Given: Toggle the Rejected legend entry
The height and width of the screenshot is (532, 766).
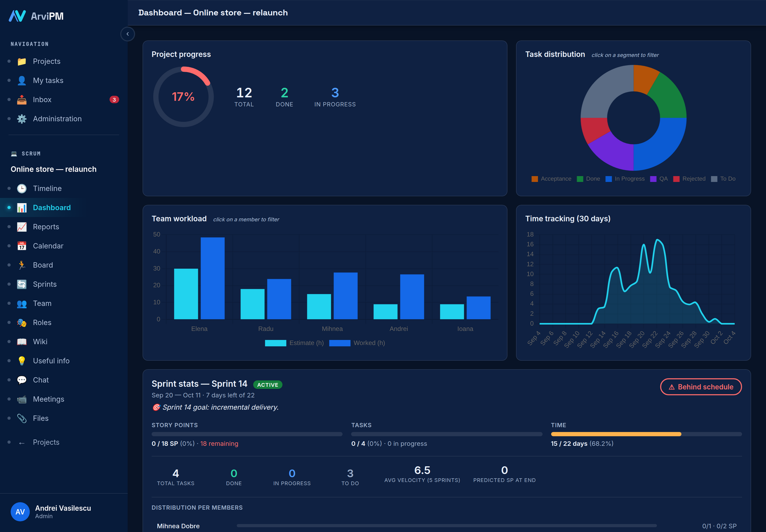Looking at the screenshot, I should click(x=689, y=179).
